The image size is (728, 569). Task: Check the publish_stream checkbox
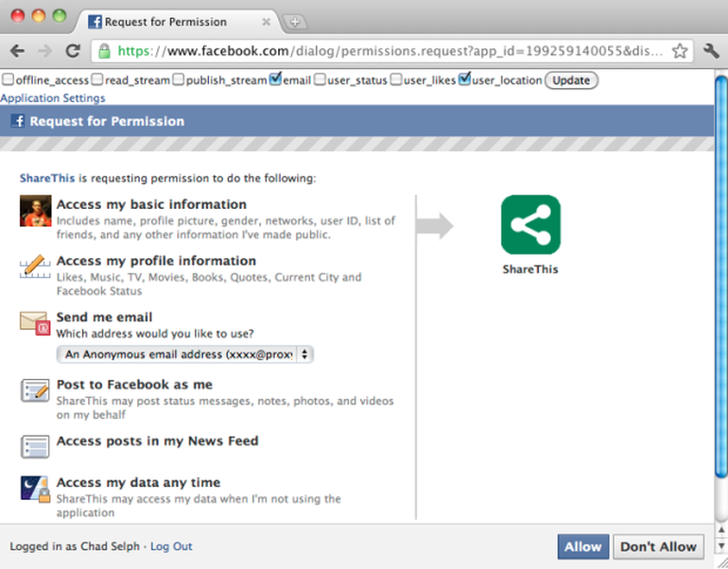click(x=179, y=79)
